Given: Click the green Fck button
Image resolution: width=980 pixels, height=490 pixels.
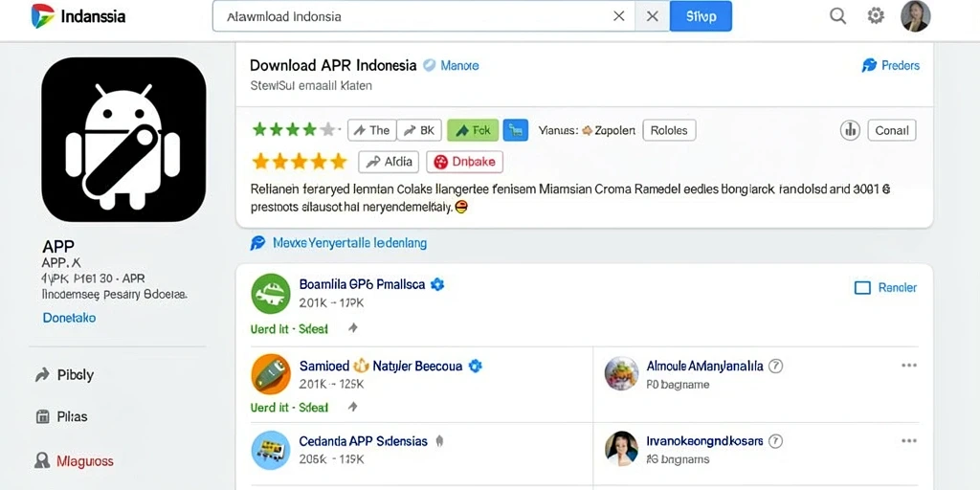Looking at the screenshot, I should 473,130.
